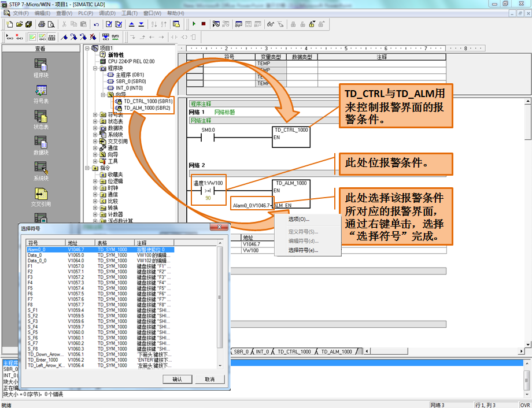
Task: Switch to the TD_CTRL_1000 tab
Action: point(294,352)
